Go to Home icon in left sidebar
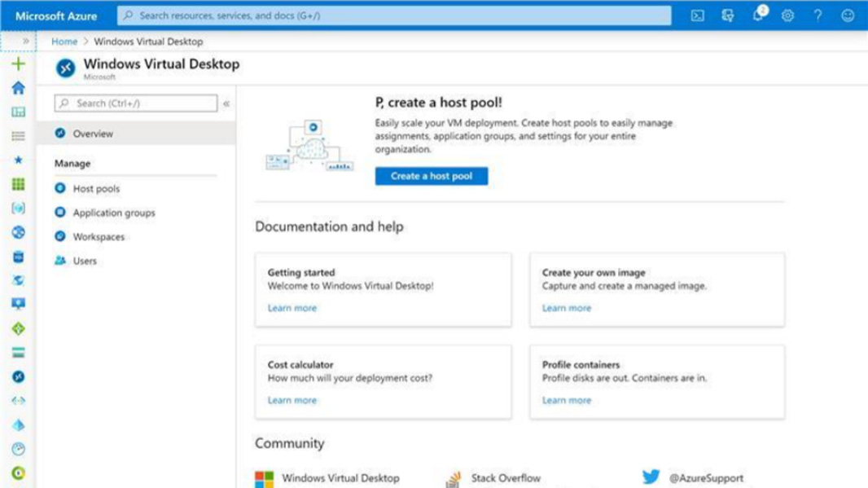This screenshot has width=868, height=488. [x=18, y=88]
